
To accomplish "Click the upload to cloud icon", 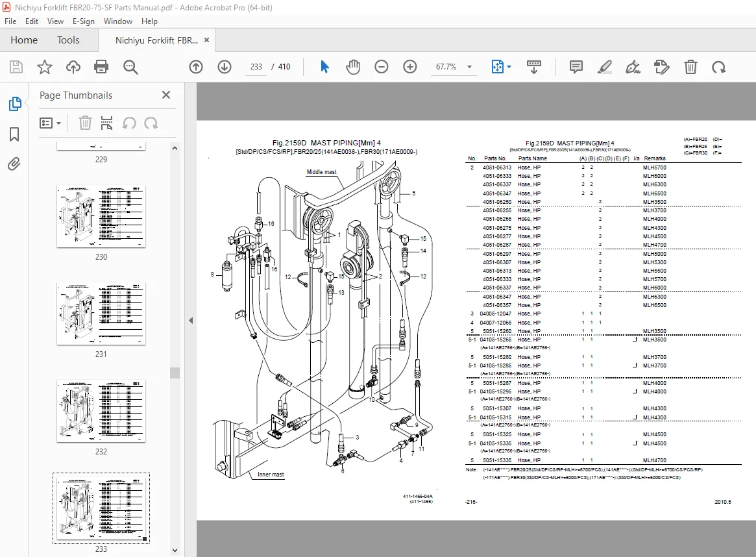I will (73, 67).
